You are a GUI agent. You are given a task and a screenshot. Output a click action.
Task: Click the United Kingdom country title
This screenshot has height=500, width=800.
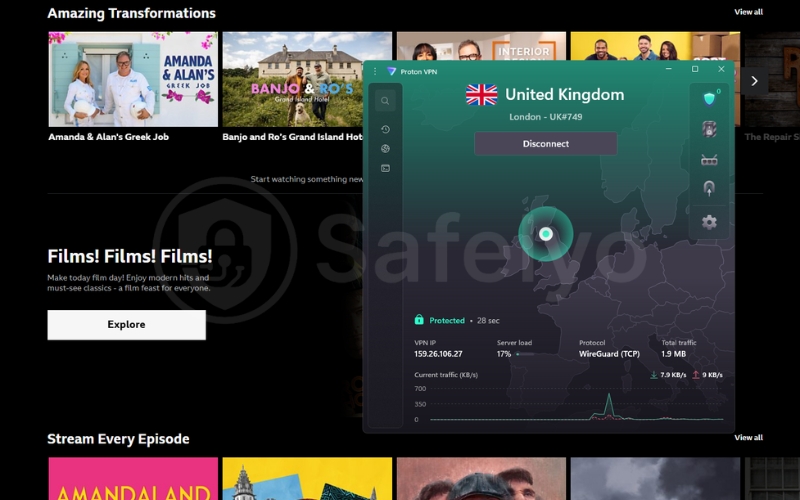pos(565,94)
